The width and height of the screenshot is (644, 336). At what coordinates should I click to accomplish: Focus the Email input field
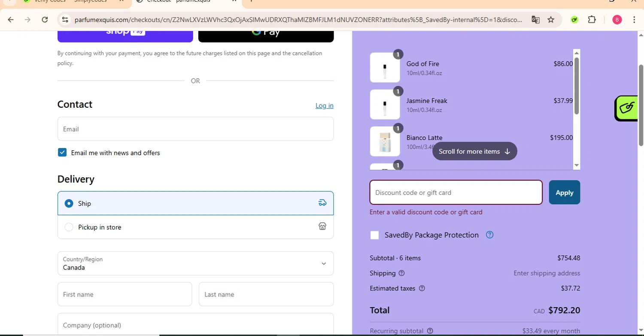195,129
